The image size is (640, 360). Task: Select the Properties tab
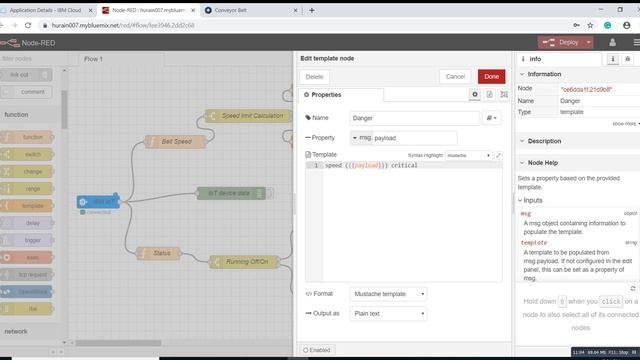click(x=341, y=95)
